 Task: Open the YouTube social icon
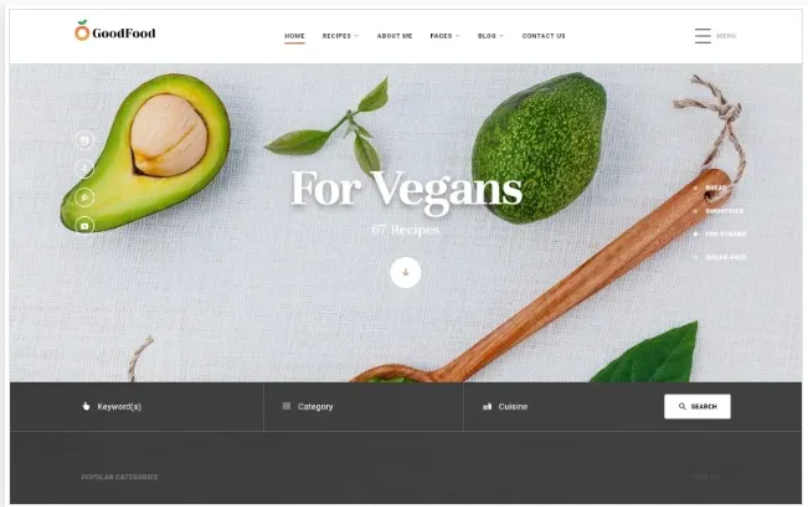(85, 226)
